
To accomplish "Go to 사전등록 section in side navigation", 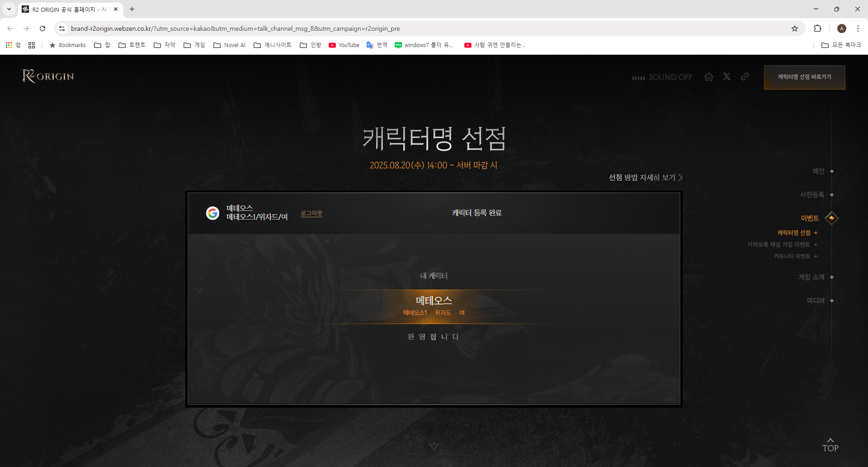I will pyautogui.click(x=812, y=195).
